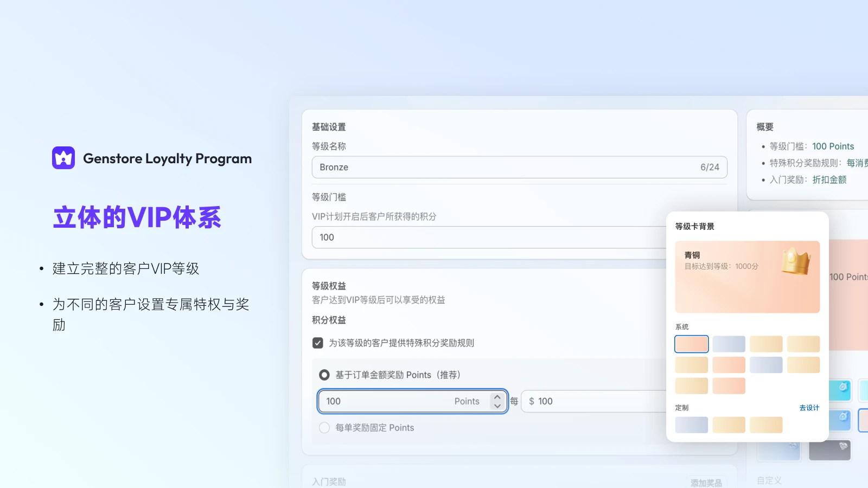Click the 添加奖品 button
This screenshot has width=868, height=488.
706,483
